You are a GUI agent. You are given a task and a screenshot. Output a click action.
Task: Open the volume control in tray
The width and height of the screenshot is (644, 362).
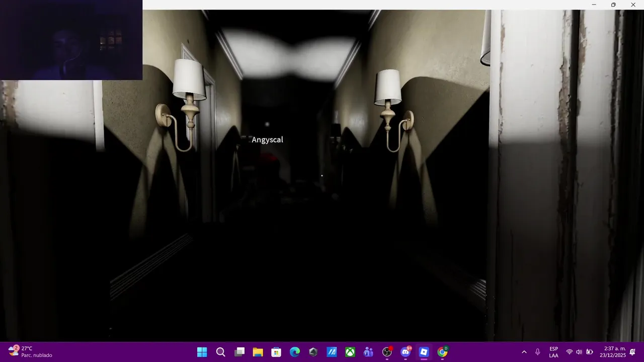[579, 352]
